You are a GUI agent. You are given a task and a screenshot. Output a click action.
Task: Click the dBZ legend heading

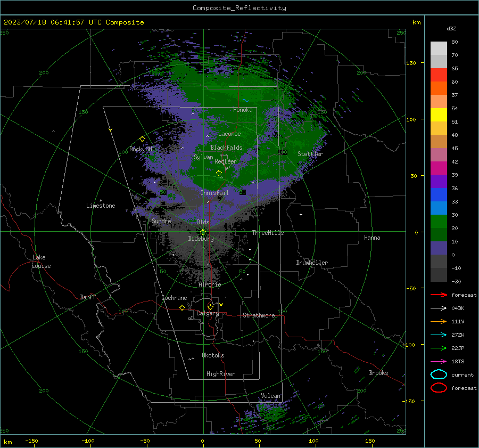click(451, 28)
